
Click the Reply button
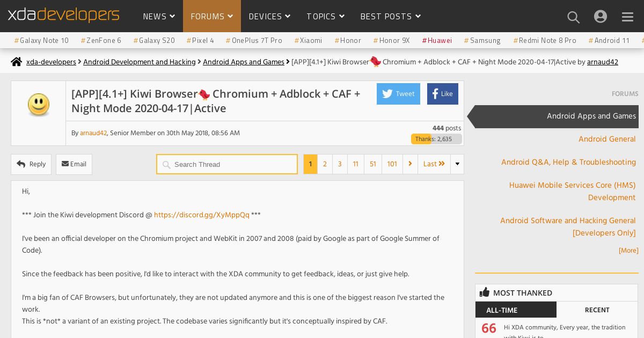tap(31, 164)
